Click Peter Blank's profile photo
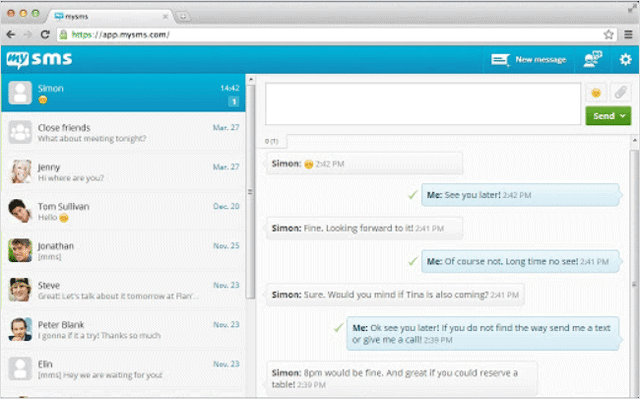 20,329
